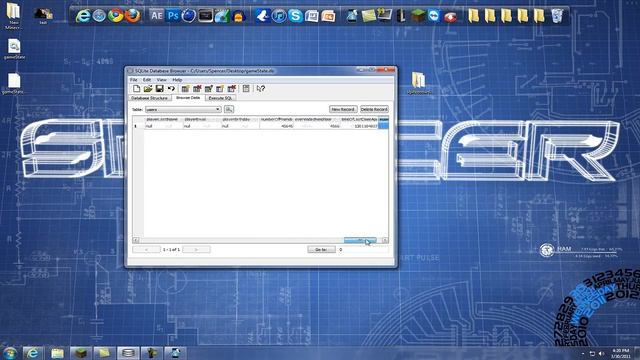Switch to the Execute SQL tab
Viewport: 640px width, 360px height.
coord(220,98)
